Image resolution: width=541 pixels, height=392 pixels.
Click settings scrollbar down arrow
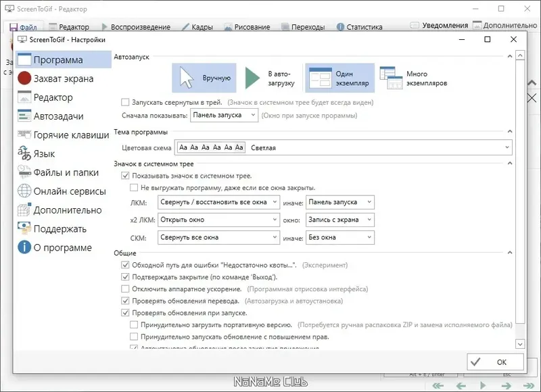tap(520, 344)
